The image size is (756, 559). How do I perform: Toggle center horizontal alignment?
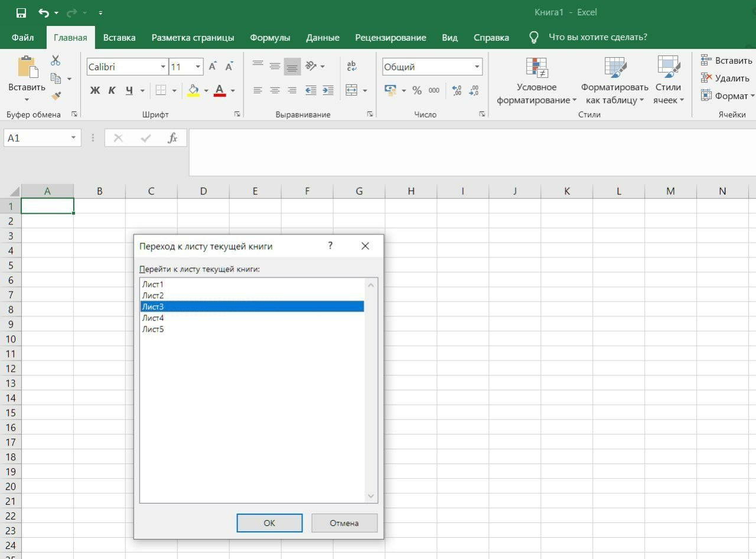pyautogui.click(x=275, y=90)
